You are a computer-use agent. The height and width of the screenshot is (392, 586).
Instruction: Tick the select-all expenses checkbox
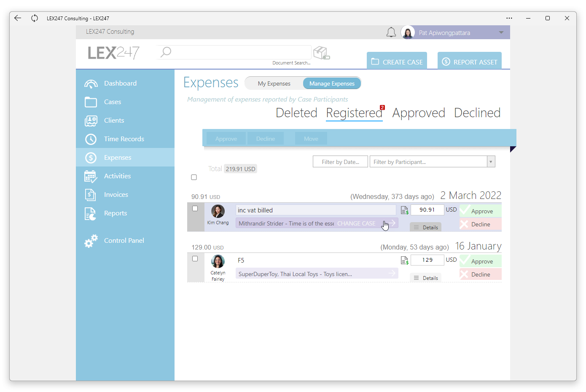(194, 177)
